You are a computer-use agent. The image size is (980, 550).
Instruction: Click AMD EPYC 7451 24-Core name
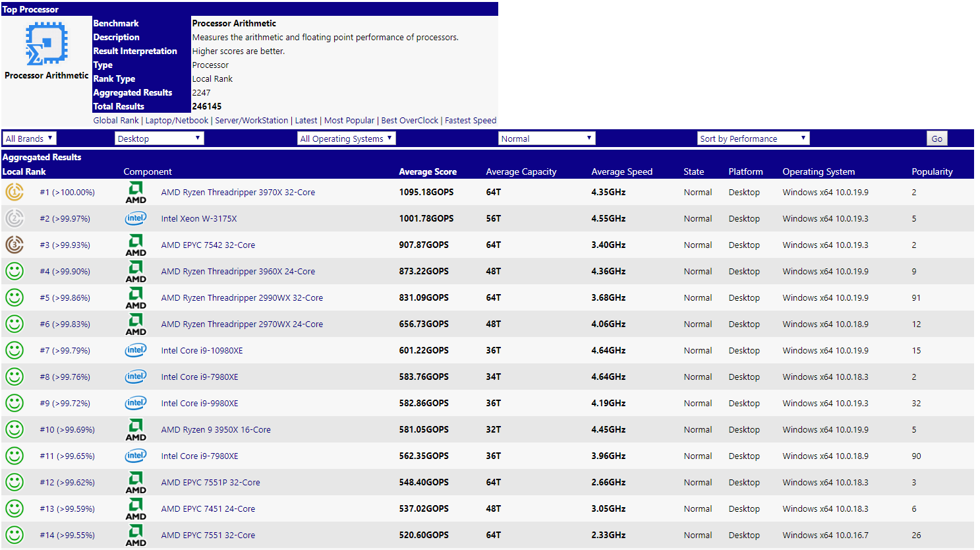pos(208,508)
